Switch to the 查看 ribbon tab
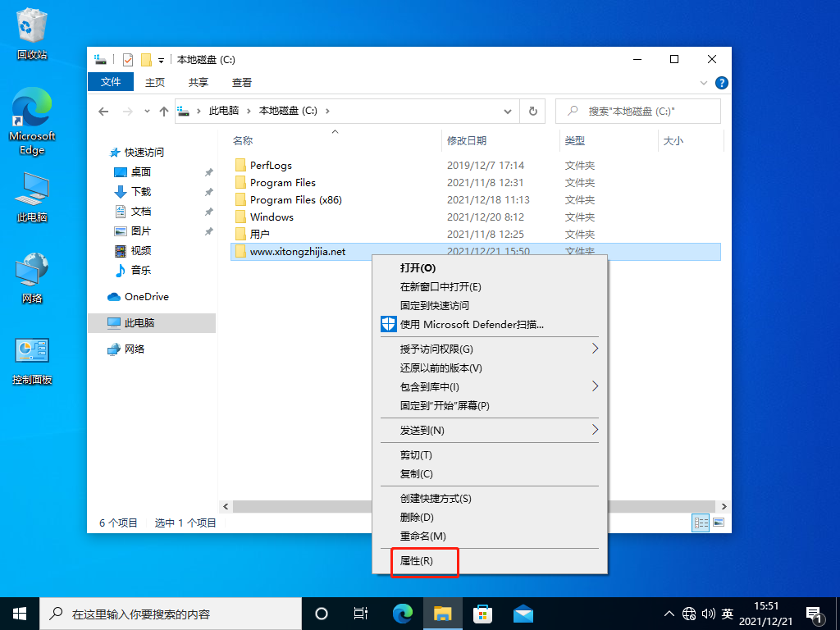Image resolution: width=840 pixels, height=630 pixels. [241, 82]
